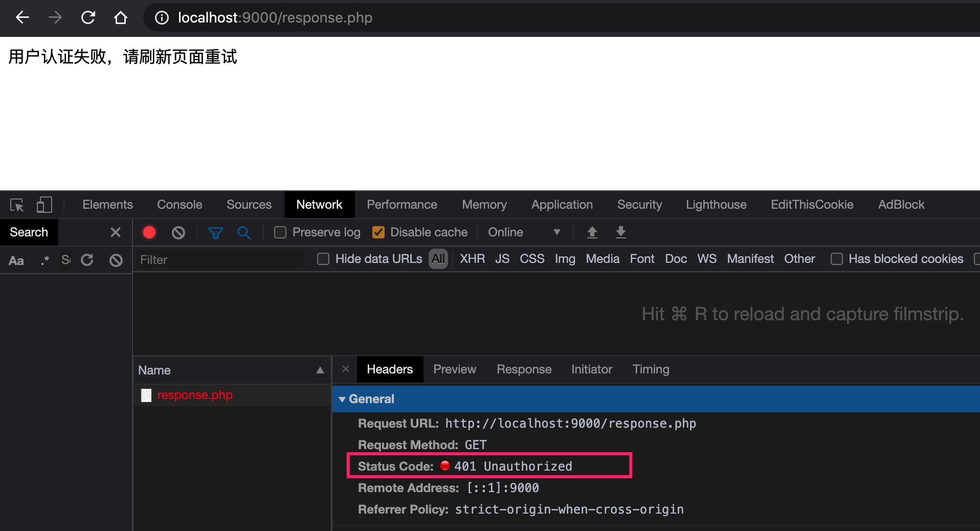Filter requests by Font
The width and height of the screenshot is (980, 531).
642,259
